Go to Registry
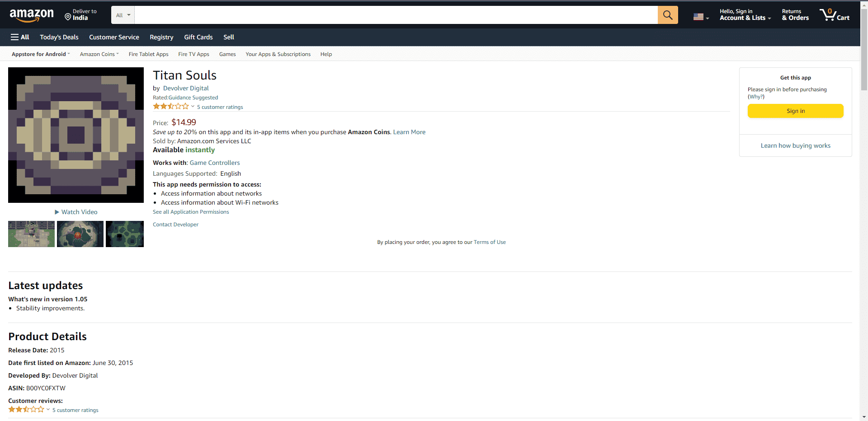This screenshot has height=421, width=868. (x=161, y=37)
